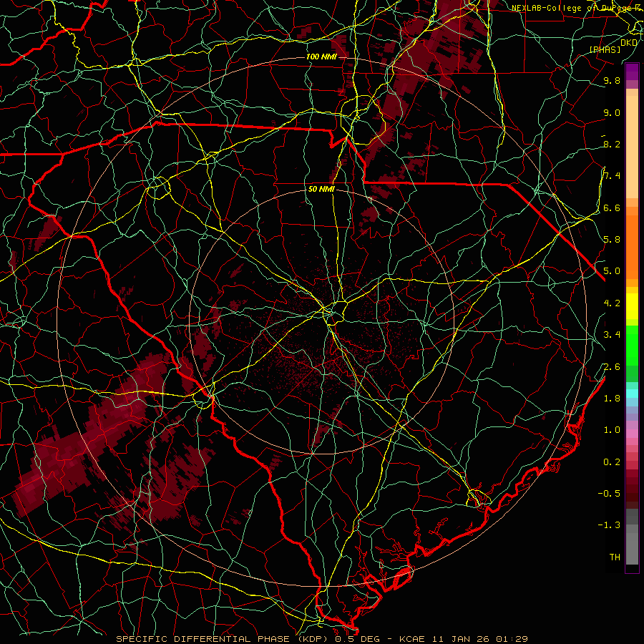The width and height of the screenshot is (644, 644).
Task: Click the yellow band on the color scale
Action: pyautogui.click(x=632, y=306)
